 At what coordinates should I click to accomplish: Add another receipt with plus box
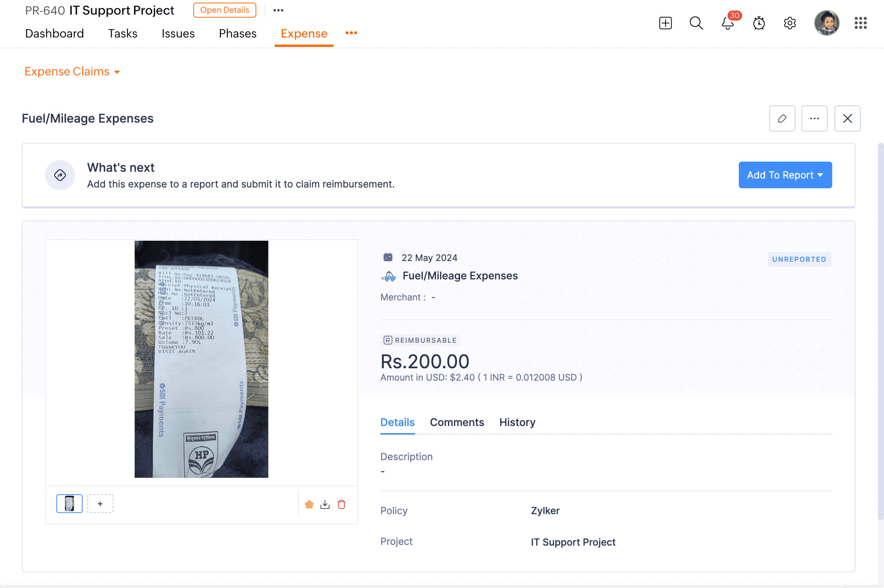100,504
